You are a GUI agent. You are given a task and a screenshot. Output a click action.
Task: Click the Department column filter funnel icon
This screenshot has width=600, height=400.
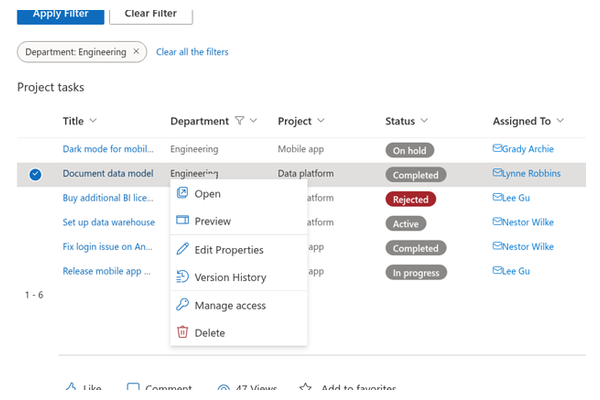[x=240, y=121]
